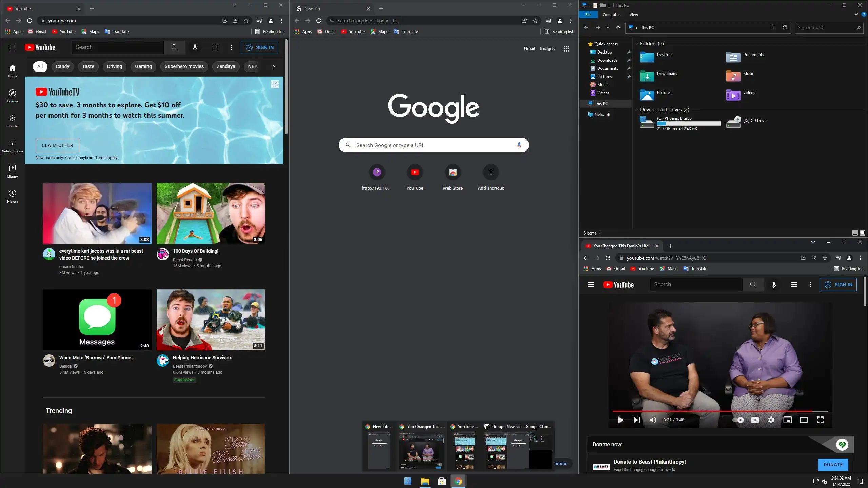
Task: Enable miniplayer mode in video player
Action: click(x=787, y=420)
